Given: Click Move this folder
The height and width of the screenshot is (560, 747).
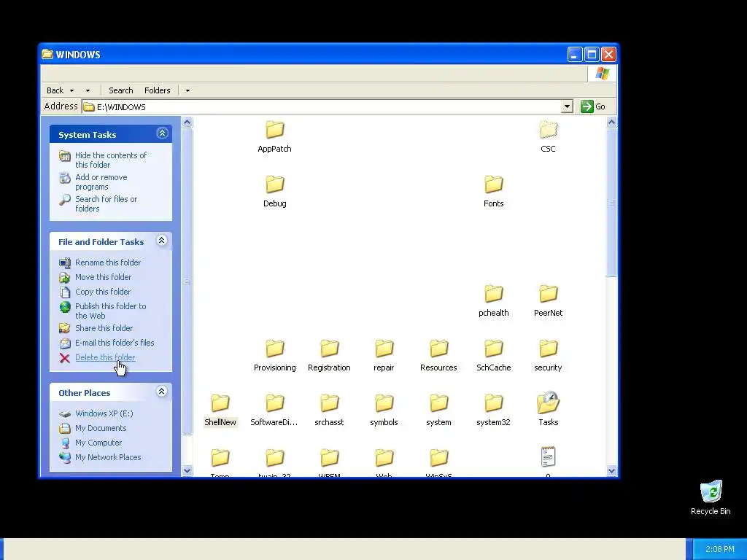Looking at the screenshot, I should click(103, 277).
